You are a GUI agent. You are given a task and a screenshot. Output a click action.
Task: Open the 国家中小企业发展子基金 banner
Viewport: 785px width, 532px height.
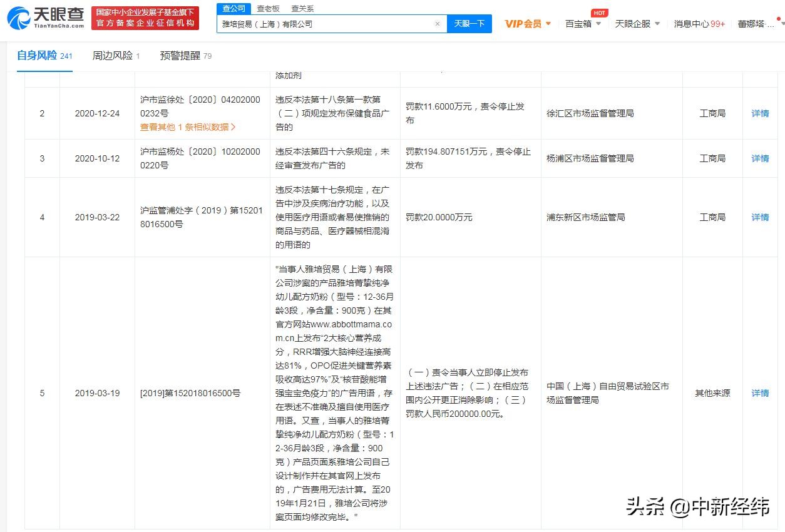click(x=145, y=18)
